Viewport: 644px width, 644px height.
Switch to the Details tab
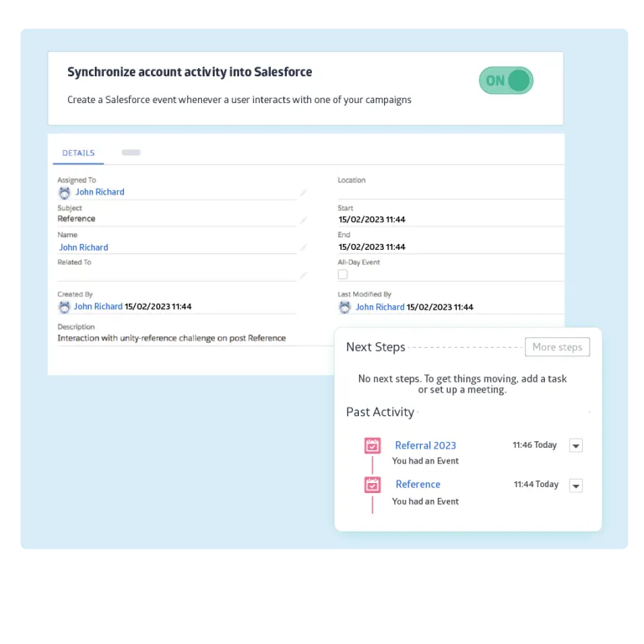tap(78, 153)
